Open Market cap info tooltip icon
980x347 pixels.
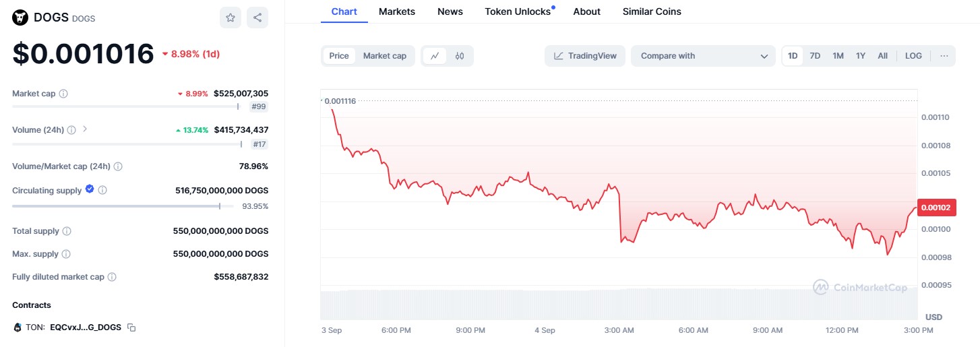63,94
